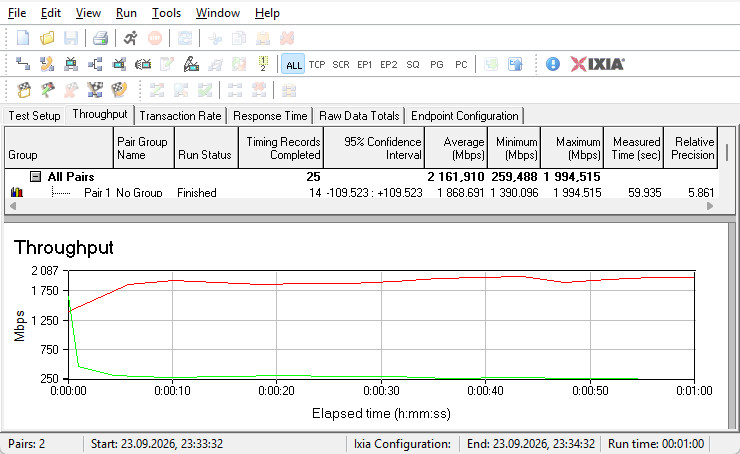Click the Add Pair icon
Screen dimensions: 740x454
coord(23,64)
